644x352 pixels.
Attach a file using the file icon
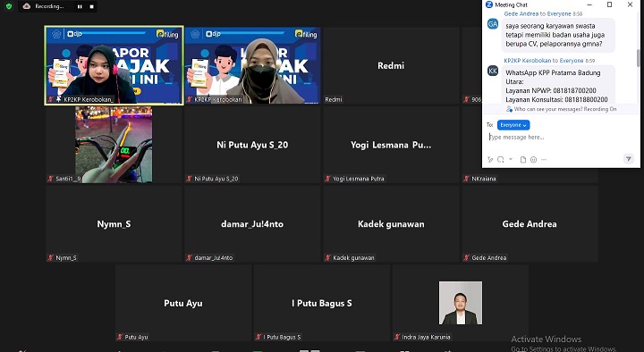pos(523,160)
